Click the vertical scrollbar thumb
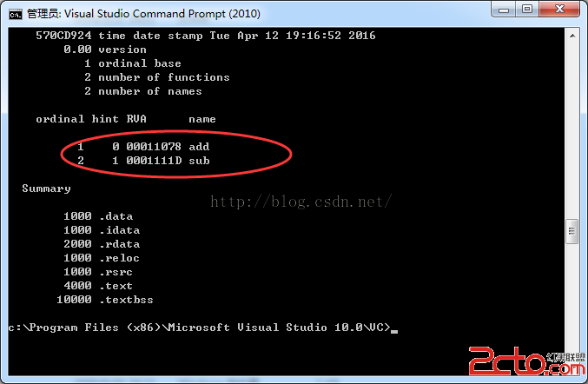This screenshot has width=588, height=384. (571, 231)
